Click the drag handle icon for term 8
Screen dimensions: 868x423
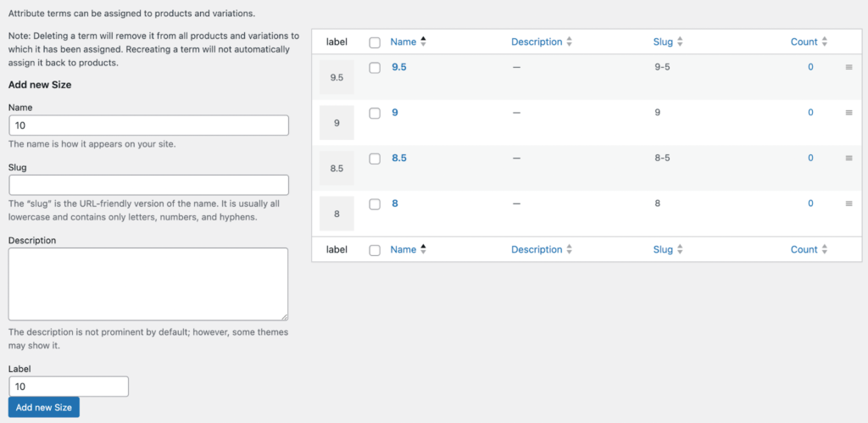(849, 203)
